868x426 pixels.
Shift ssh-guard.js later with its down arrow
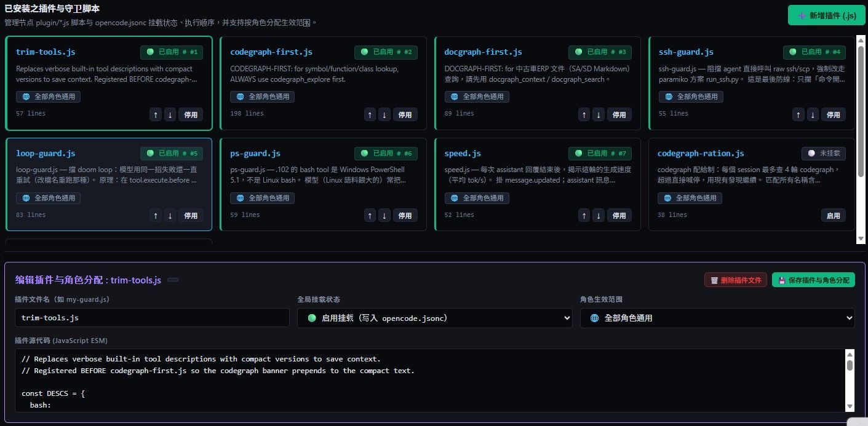point(813,114)
